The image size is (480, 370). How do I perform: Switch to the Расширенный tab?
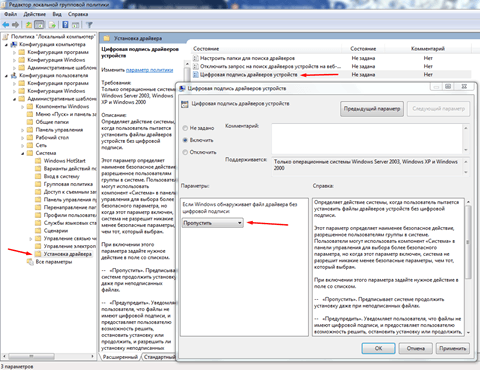point(120,357)
